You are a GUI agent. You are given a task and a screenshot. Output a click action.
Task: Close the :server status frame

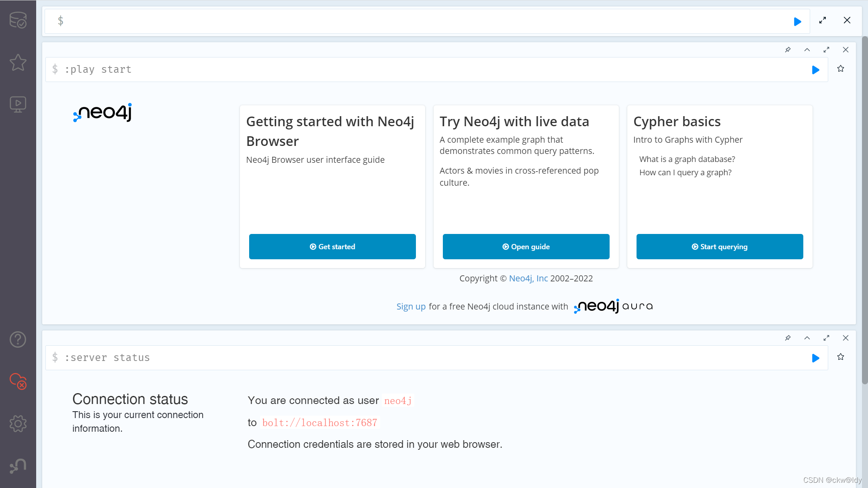point(845,338)
